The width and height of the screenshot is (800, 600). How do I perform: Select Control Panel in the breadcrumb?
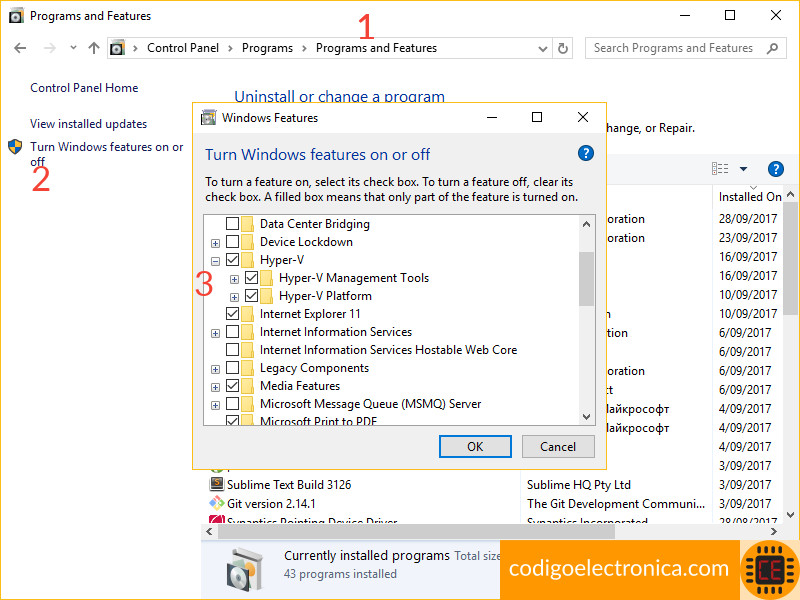(183, 48)
